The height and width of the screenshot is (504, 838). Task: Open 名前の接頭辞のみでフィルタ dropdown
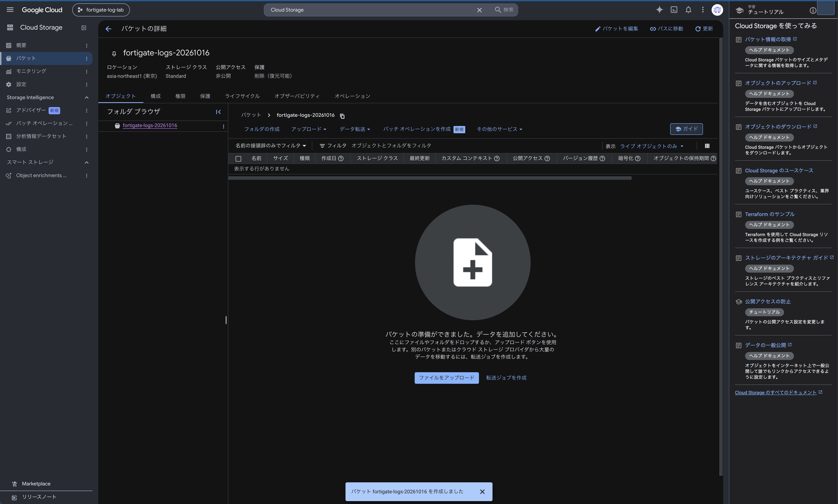point(271,146)
